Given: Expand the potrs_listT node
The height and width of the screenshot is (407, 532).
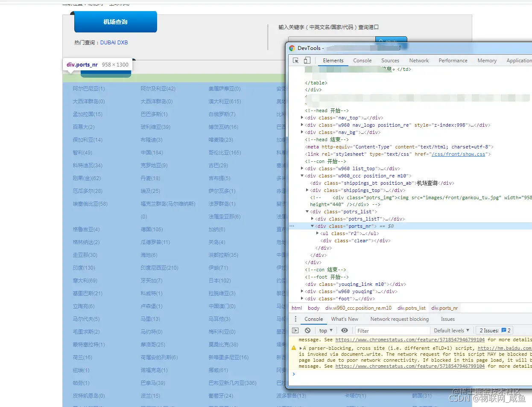Looking at the screenshot, I should pos(313,219).
